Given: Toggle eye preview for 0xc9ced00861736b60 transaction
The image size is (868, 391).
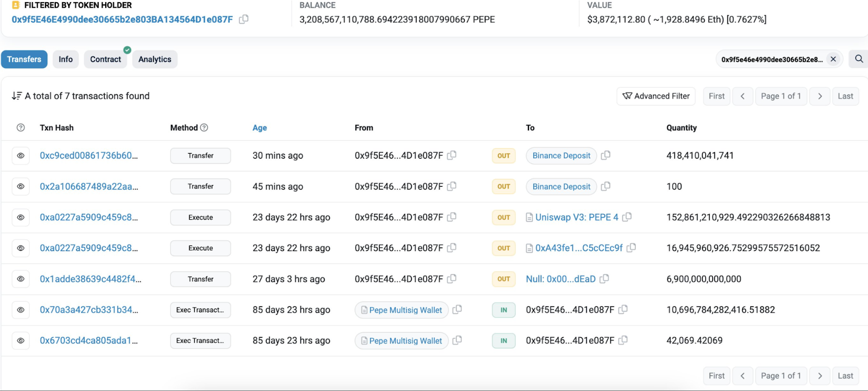Looking at the screenshot, I should (x=21, y=156).
